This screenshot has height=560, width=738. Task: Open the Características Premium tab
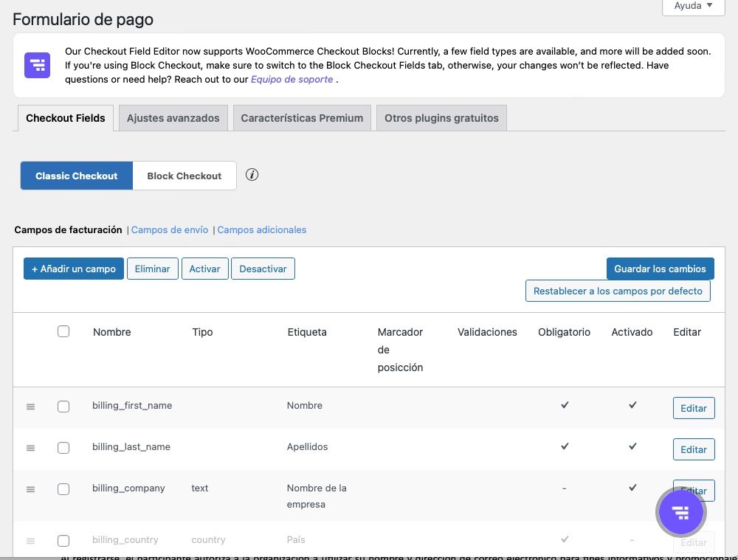click(x=302, y=118)
